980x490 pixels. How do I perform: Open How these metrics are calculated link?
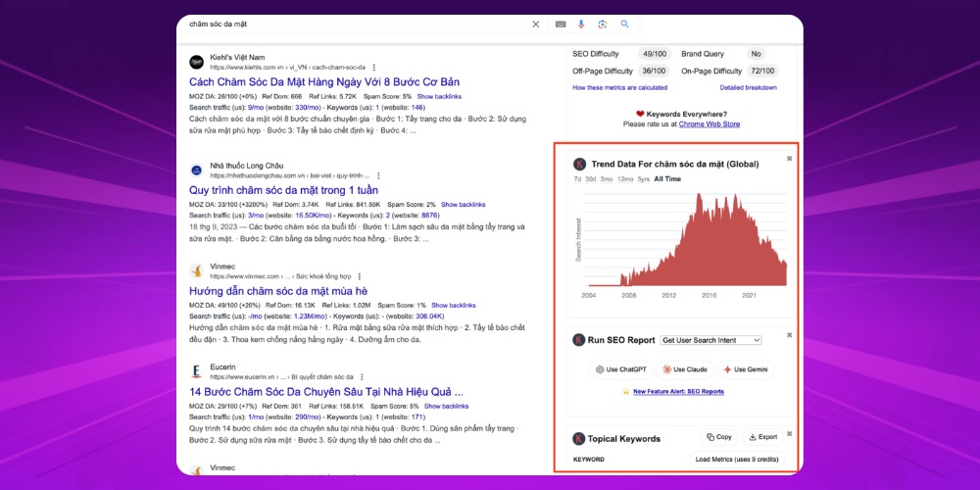pyautogui.click(x=620, y=88)
